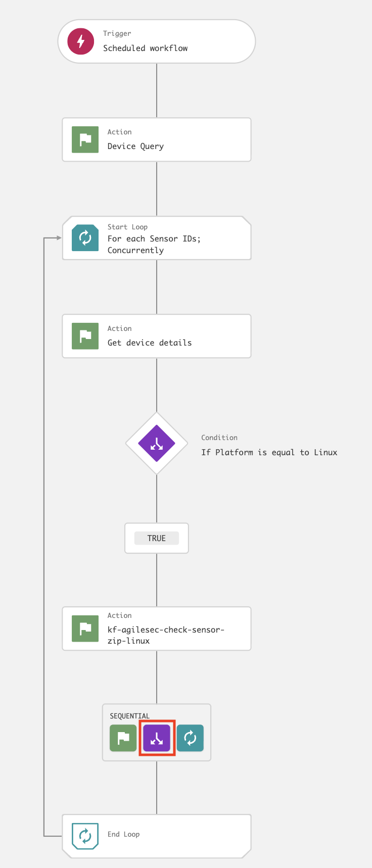Click the red lightning Trigger icon
Screen dimensions: 372x868
pos(81,41)
